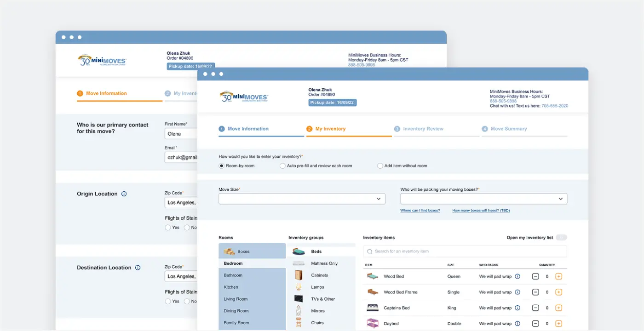Select the TVs & Other group icon
This screenshot has height=331, width=644.
click(x=299, y=299)
